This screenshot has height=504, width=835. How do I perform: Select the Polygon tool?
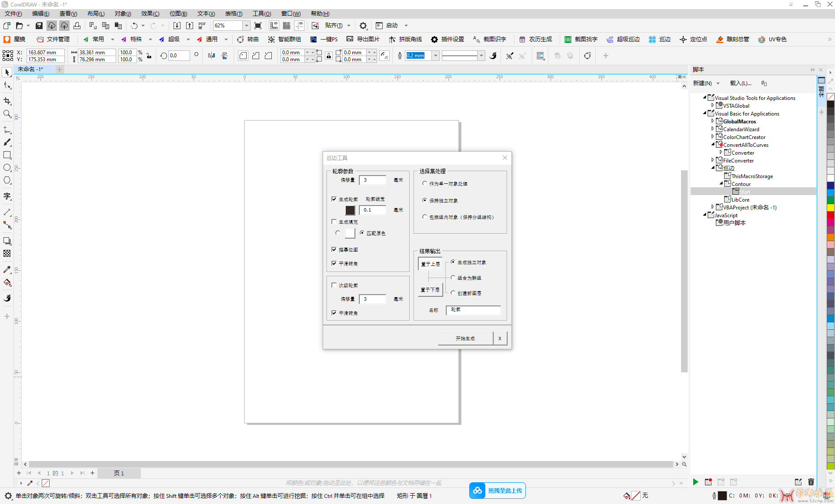pos(7,180)
